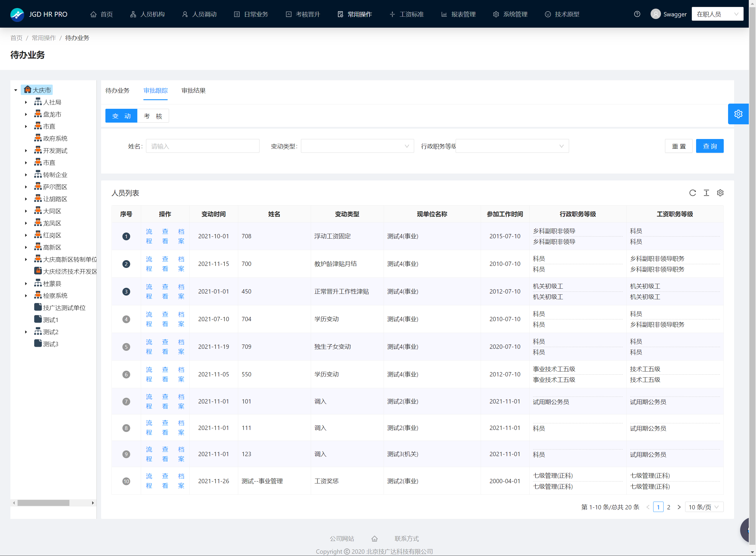
Task: Open 日常业务 menu
Action: point(251,14)
